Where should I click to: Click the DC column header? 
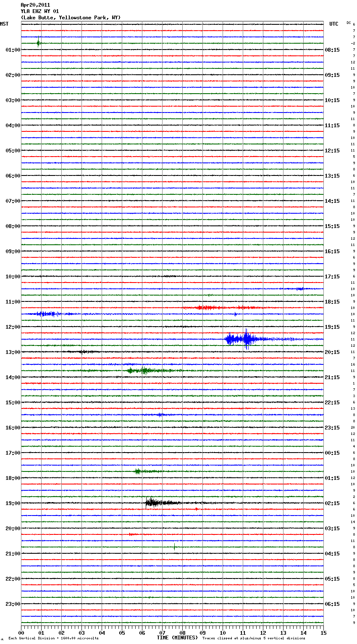pos(349,22)
